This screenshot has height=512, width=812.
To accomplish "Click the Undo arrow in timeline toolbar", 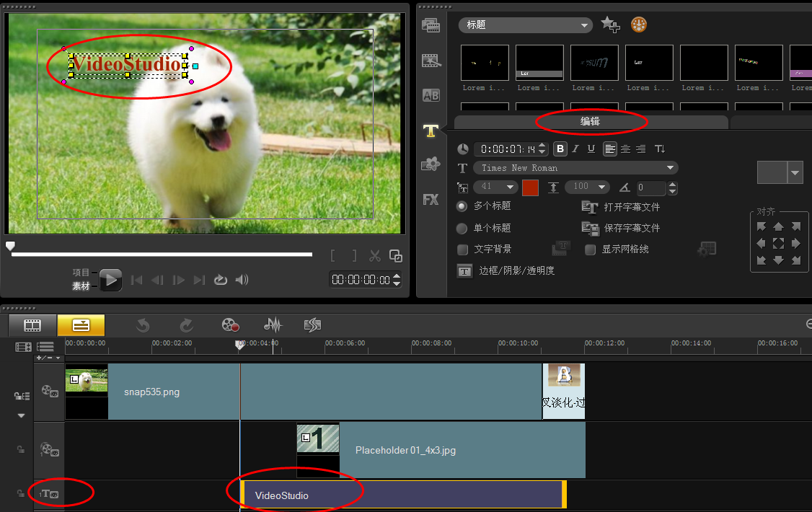I will pos(143,325).
